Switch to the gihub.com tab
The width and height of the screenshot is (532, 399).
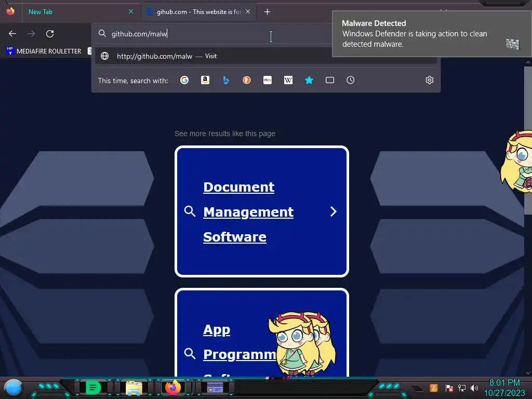tap(198, 12)
